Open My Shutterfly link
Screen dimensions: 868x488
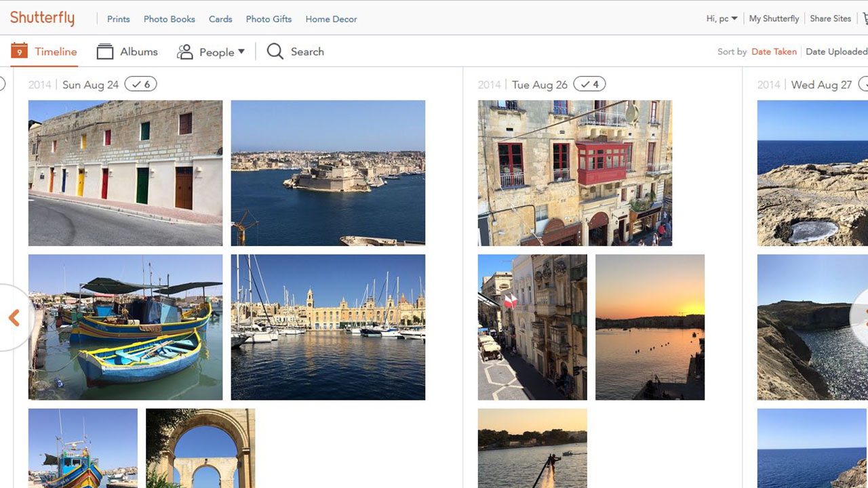(x=774, y=18)
